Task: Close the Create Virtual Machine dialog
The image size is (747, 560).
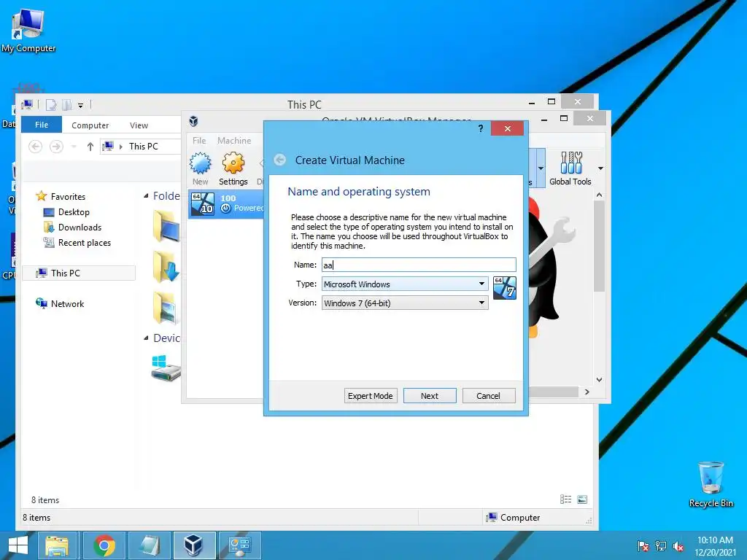Action: pos(508,128)
